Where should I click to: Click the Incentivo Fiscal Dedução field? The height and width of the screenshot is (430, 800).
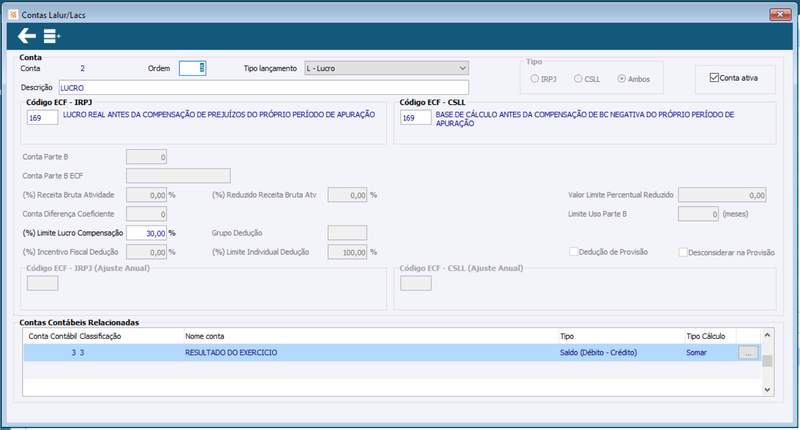point(146,252)
